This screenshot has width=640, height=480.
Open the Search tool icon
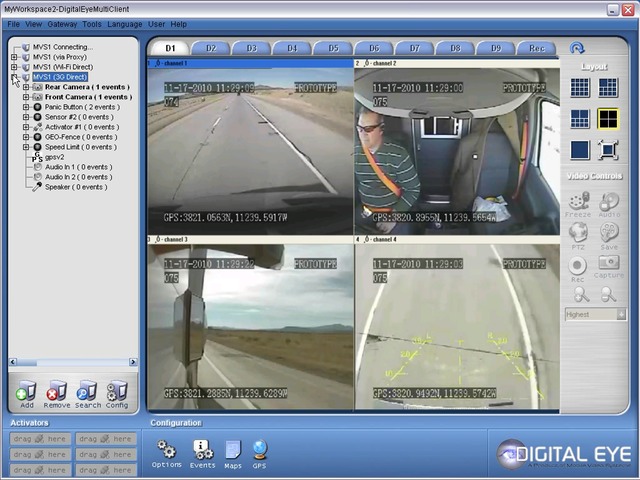tap(87, 392)
